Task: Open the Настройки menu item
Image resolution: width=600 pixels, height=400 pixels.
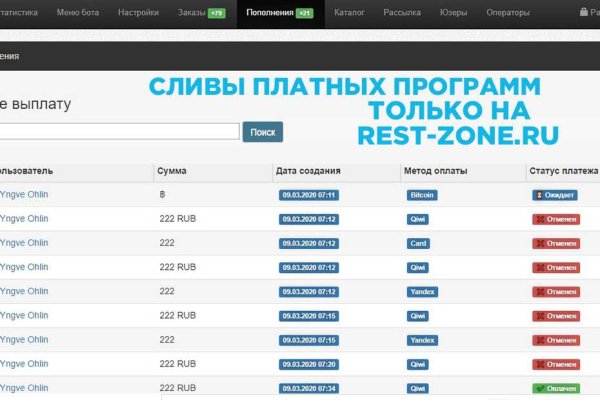Action: click(166, 14)
